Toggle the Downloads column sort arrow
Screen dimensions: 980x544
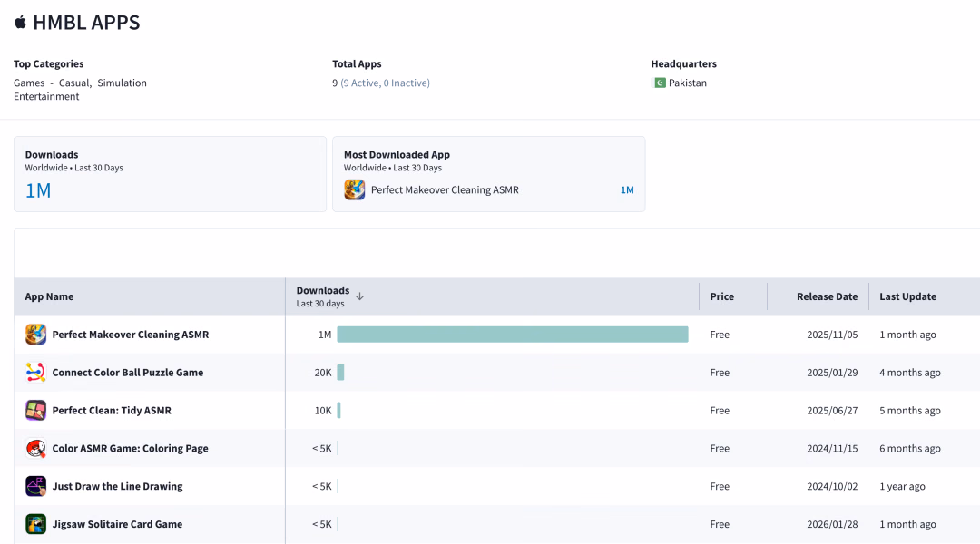[x=360, y=296]
